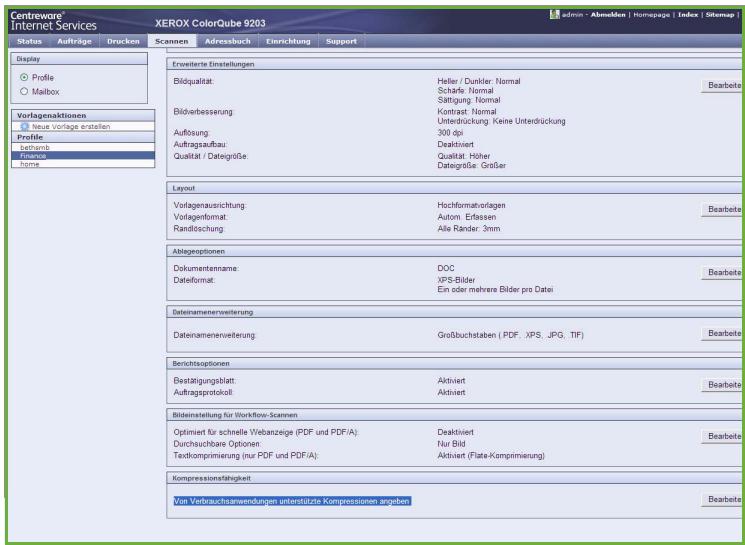
Task: Open the Einrichtung tab
Action: point(288,41)
